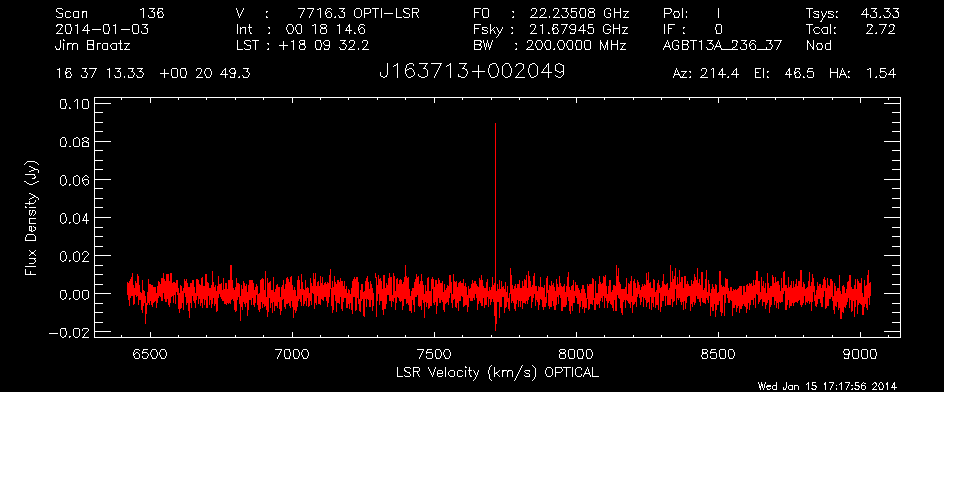
Task: Select project ID AGBT13A_236_37
Action: point(722,46)
